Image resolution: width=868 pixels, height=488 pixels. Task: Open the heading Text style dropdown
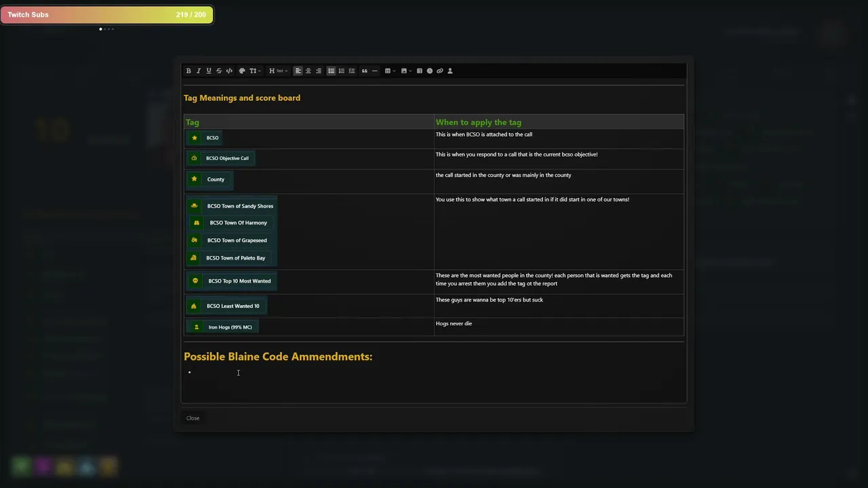point(278,70)
